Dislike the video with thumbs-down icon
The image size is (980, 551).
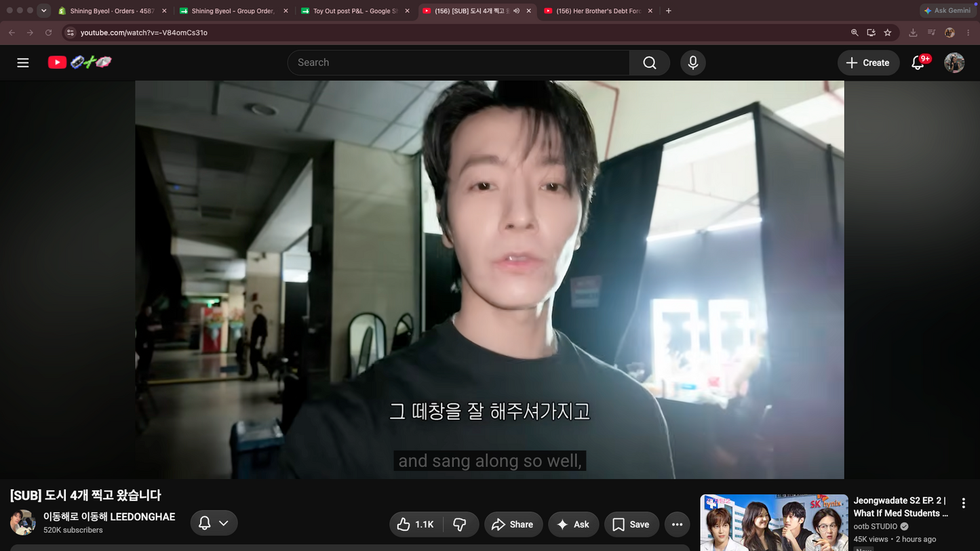click(x=460, y=525)
